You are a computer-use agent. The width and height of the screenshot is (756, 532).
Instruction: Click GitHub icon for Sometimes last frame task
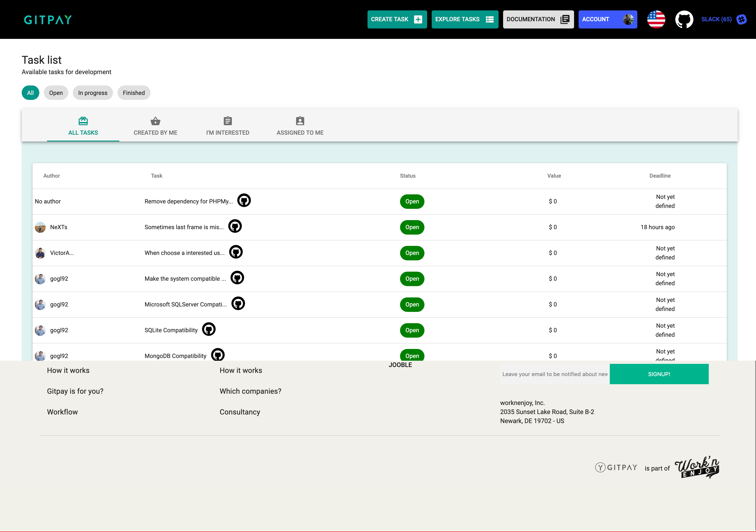(x=235, y=226)
